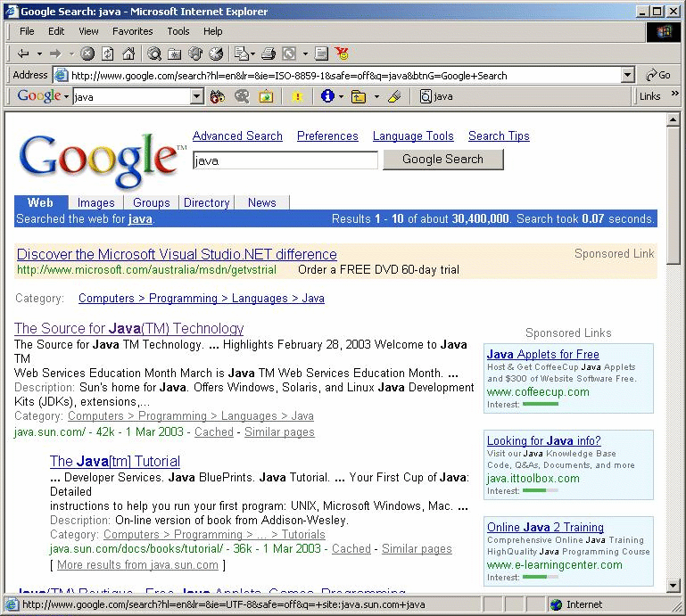Open The Java[tm] Tutorial result link
686x616 pixels.
point(114,461)
